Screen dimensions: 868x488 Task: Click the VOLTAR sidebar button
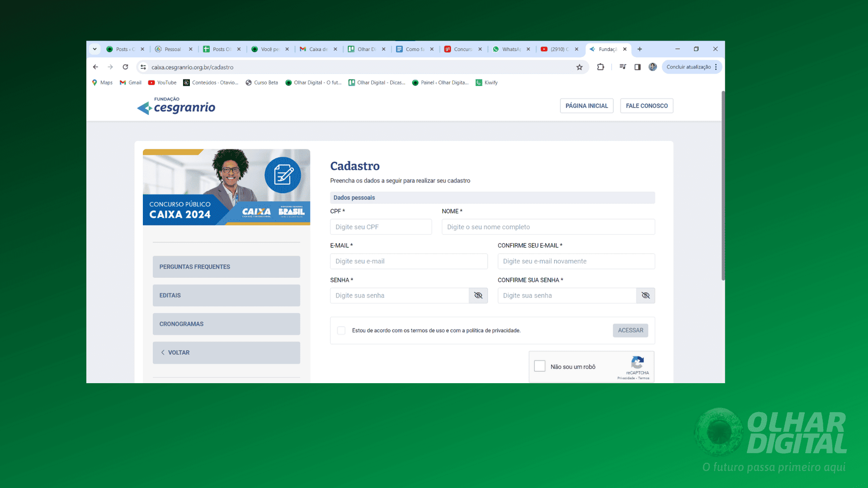click(226, 352)
